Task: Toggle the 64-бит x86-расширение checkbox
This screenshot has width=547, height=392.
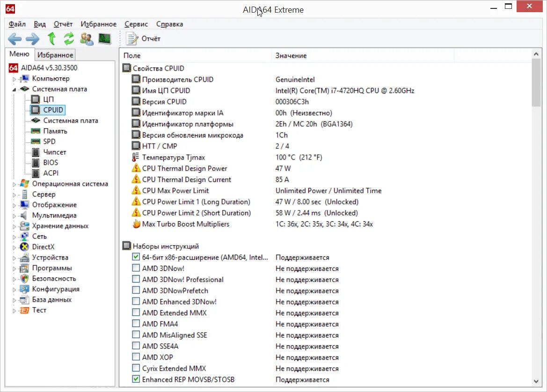Action: [136, 257]
